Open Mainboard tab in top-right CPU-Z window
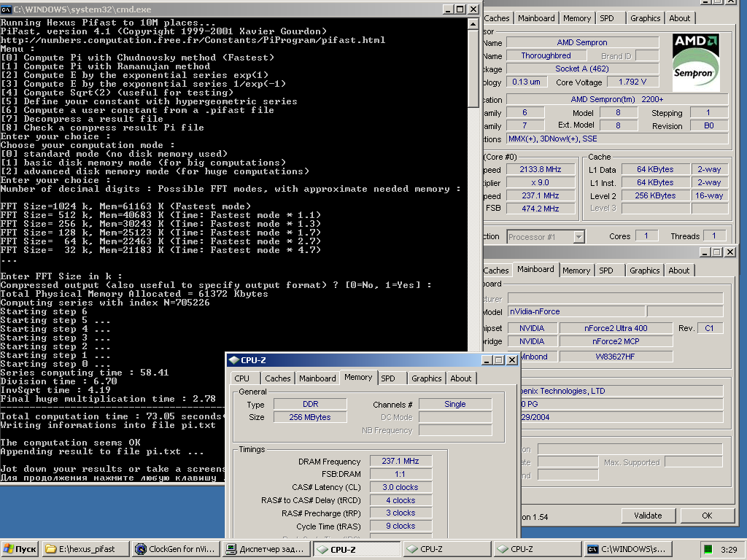This screenshot has height=560, width=747. (536, 18)
